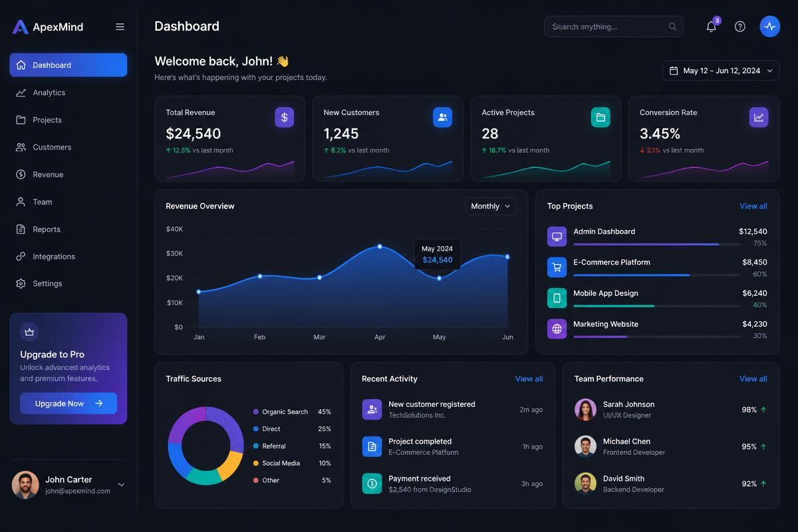Click the Marketing Website globe icon

point(557,329)
